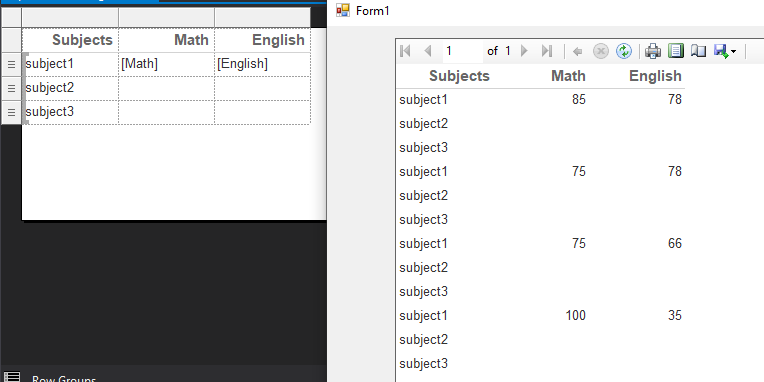
Task: Print the report
Action: click(653, 51)
